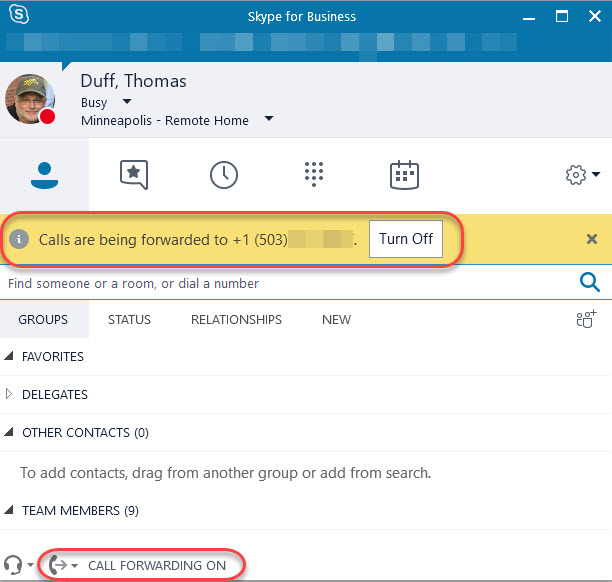Turn Off call forwarding

point(405,239)
